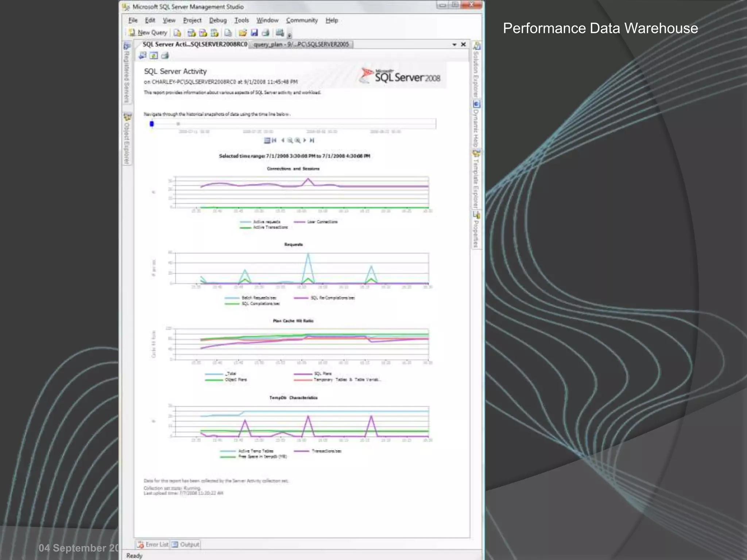Open the Edit menu
Viewport: 747px width, 560px height.
[150, 20]
